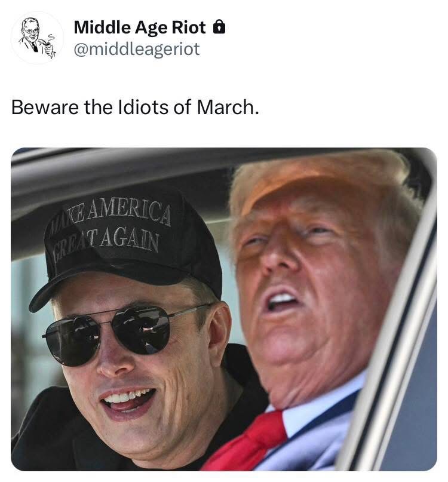Screen dimensions: 448x482
Task: Select the tweet text "Beware the Idiots of March."
Action: [x=135, y=108]
